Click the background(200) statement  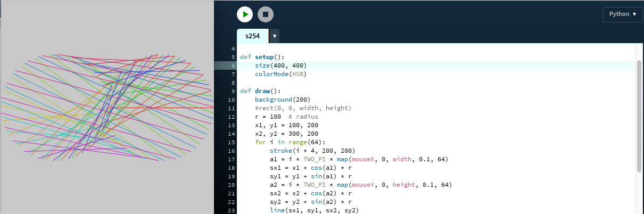tap(282, 100)
